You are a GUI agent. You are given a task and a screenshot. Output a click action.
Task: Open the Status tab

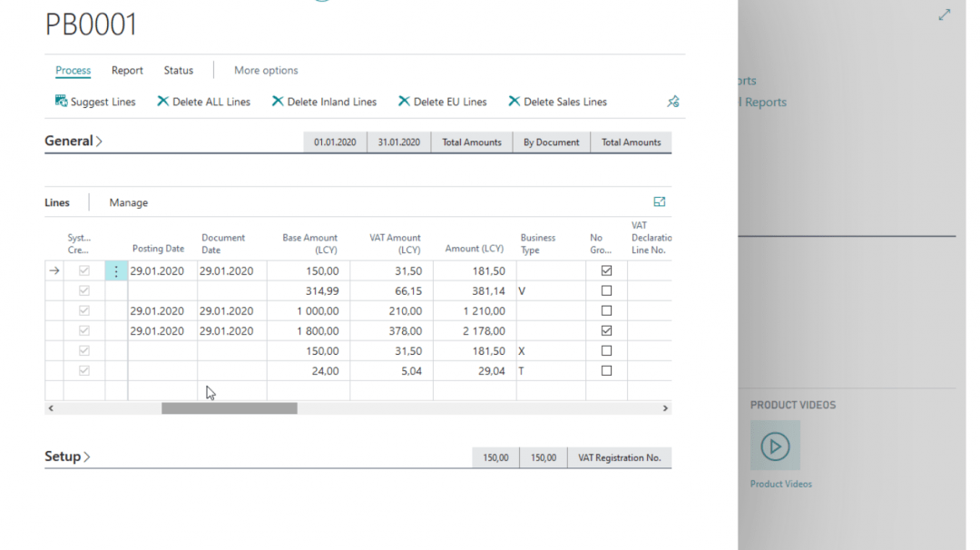(178, 71)
